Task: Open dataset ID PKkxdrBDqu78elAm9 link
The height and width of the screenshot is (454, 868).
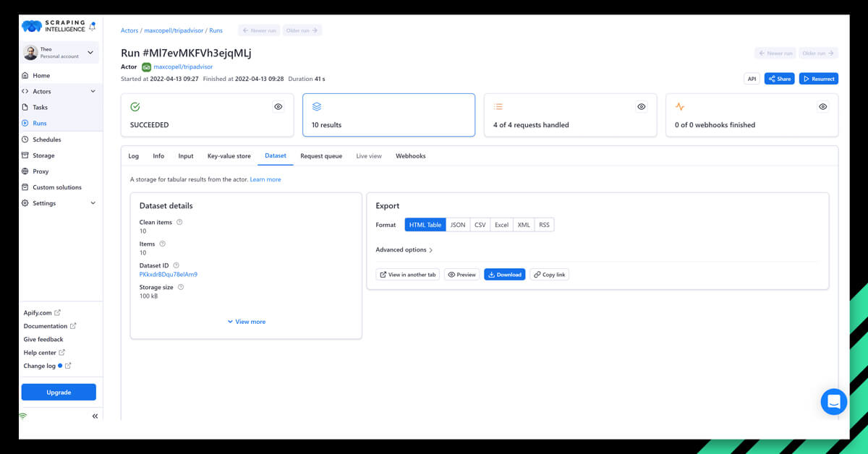Action: pyautogui.click(x=169, y=275)
